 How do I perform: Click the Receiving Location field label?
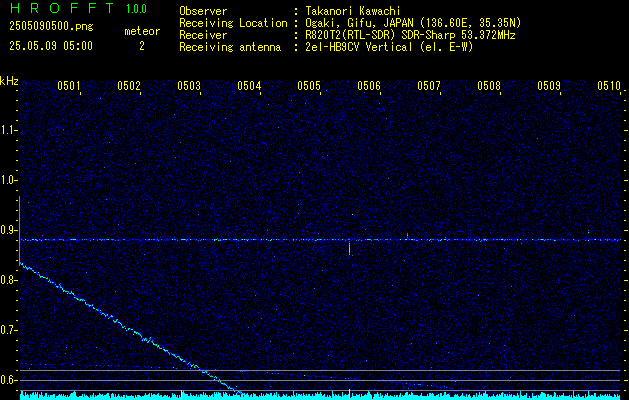[x=233, y=23]
